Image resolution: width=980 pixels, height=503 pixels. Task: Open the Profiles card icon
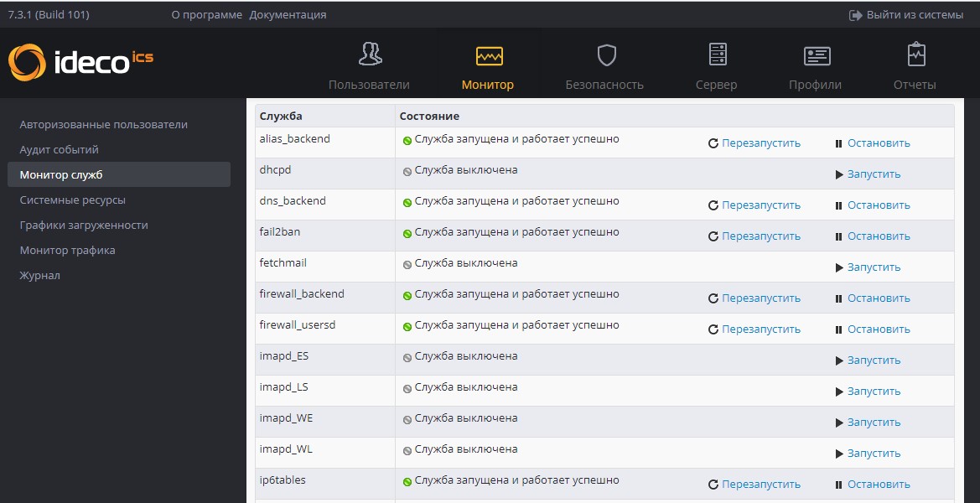click(816, 55)
